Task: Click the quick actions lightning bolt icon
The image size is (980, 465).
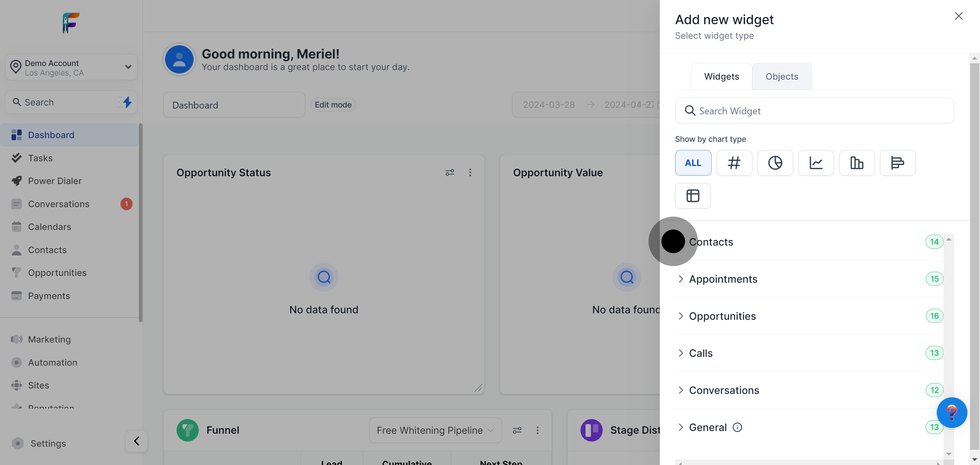Action: pos(127,102)
